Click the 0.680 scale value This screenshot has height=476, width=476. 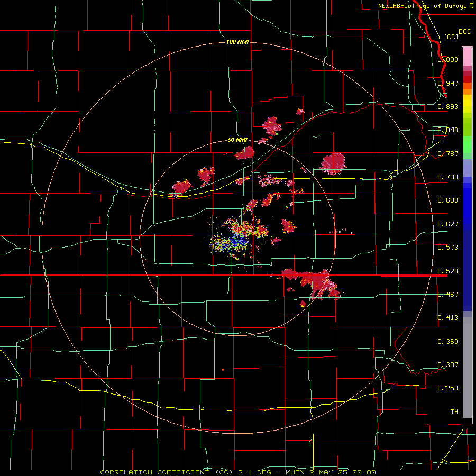[x=448, y=200]
